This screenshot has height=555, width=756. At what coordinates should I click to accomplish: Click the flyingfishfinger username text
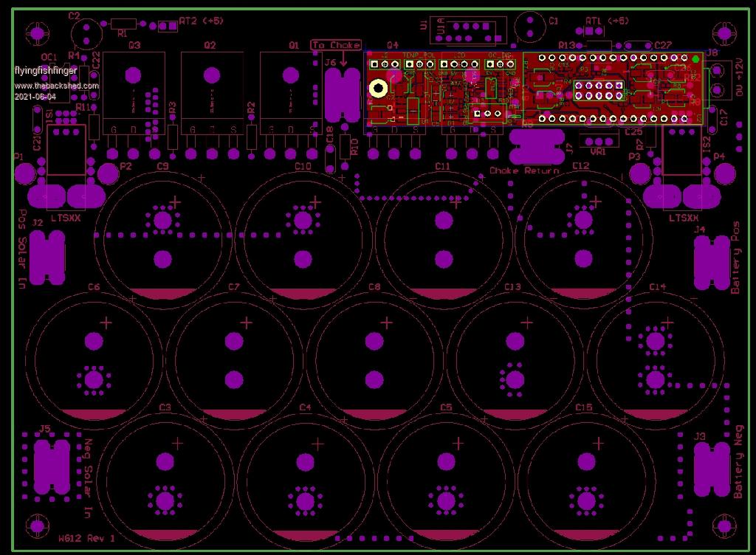46,71
